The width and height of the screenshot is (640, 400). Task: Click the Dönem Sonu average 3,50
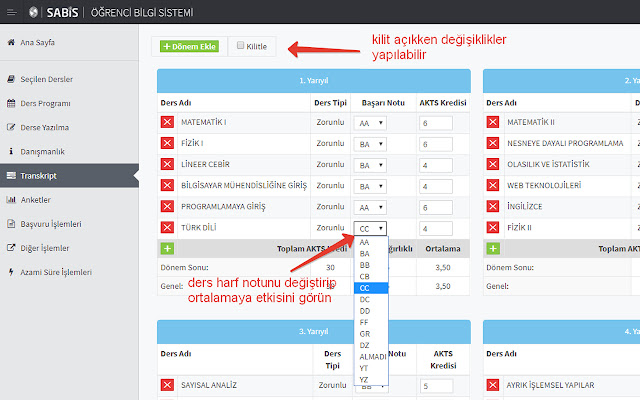pyautogui.click(x=443, y=268)
